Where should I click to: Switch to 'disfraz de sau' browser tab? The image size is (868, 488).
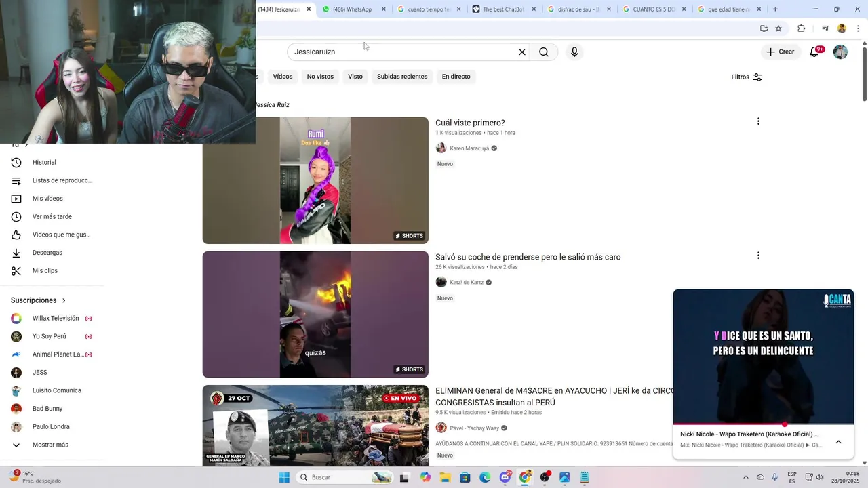[578, 9]
